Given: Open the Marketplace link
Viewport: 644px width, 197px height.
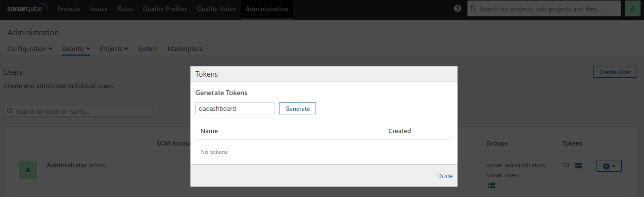Looking at the screenshot, I should click(185, 49).
